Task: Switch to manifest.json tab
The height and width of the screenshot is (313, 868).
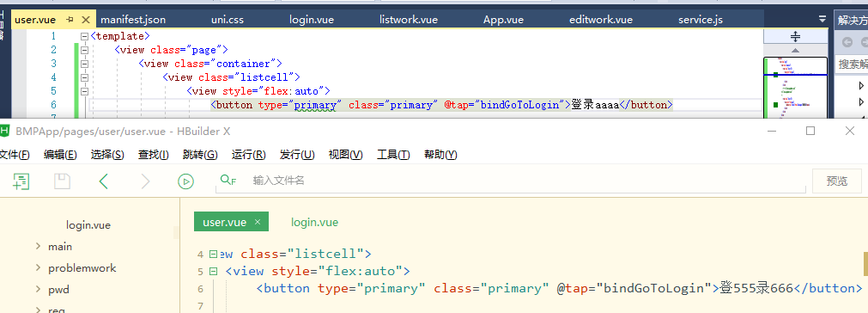Action: click(133, 20)
